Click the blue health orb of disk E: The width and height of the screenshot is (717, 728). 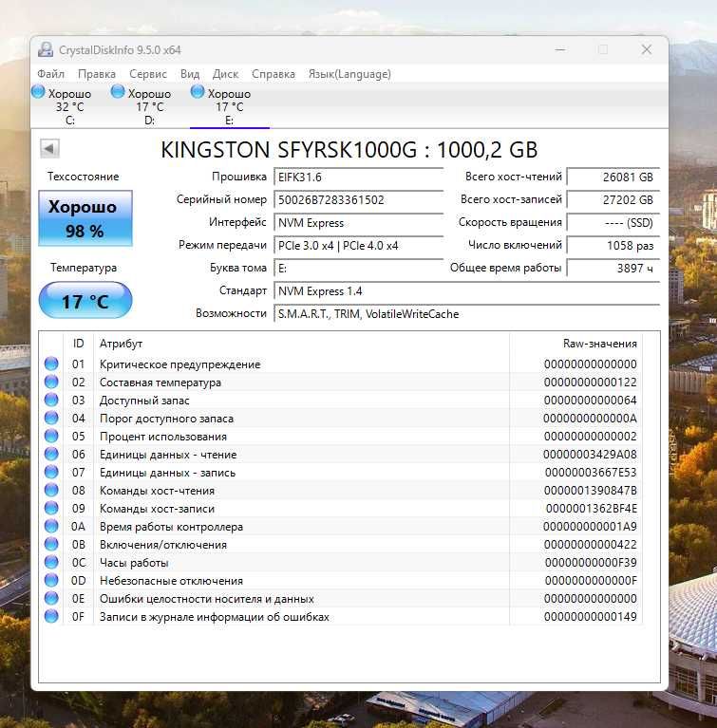198,91
